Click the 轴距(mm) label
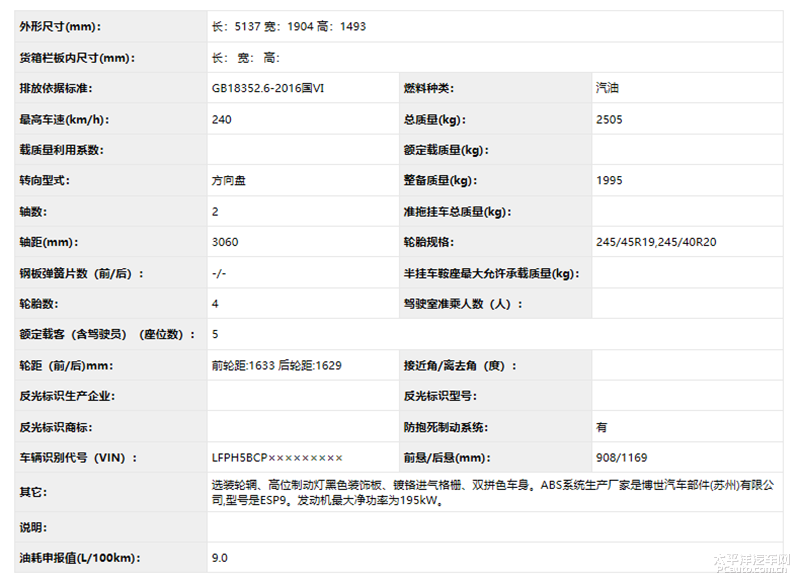 [x=49, y=242]
